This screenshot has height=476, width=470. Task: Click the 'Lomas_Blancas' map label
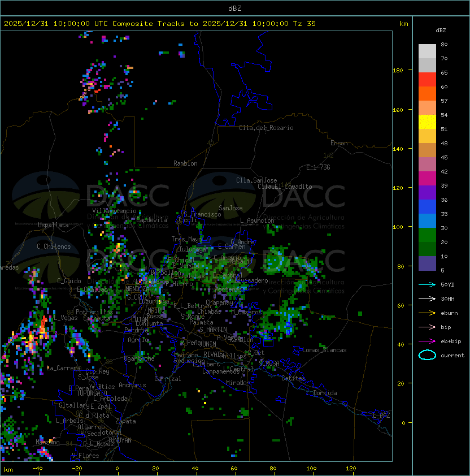pos(324,350)
